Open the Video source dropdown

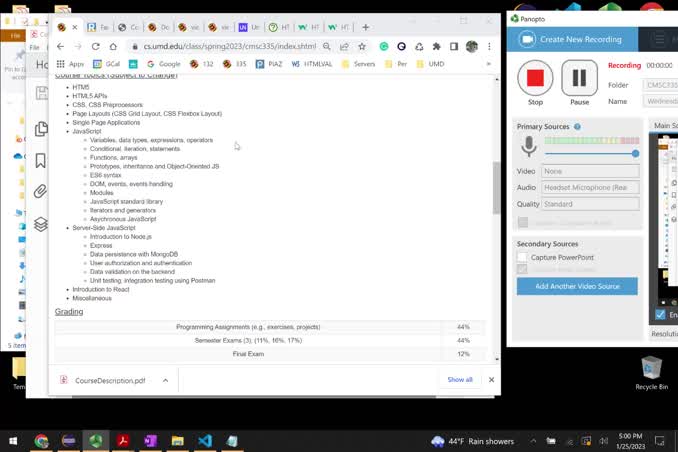(x=590, y=171)
